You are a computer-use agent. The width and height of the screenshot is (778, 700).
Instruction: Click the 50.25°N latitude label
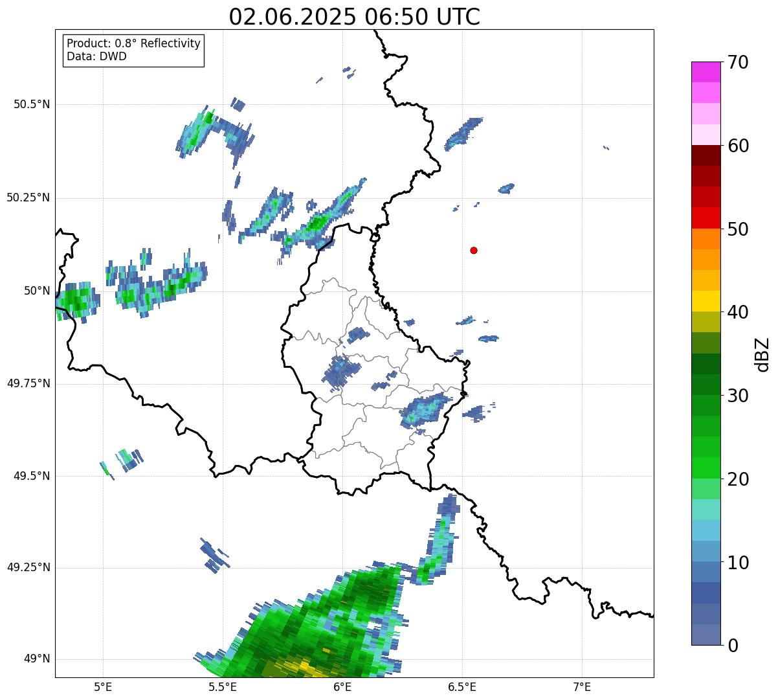[28, 198]
